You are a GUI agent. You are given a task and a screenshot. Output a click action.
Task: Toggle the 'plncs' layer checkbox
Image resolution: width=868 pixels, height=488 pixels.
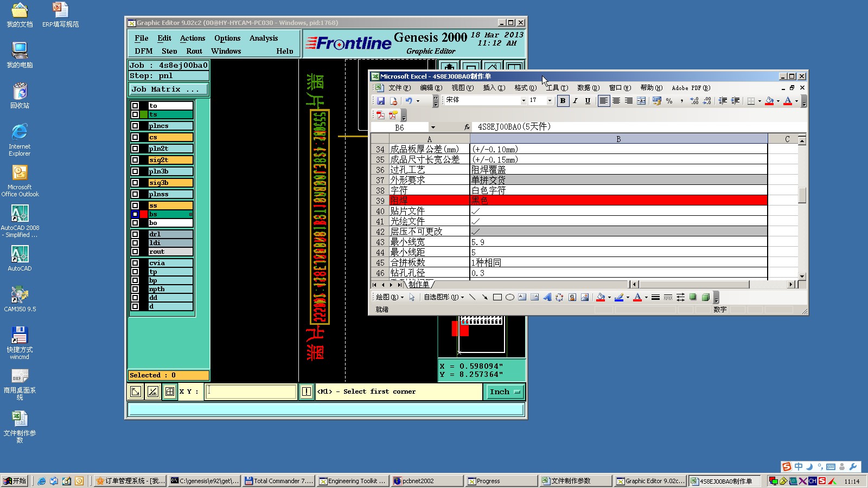[135, 126]
